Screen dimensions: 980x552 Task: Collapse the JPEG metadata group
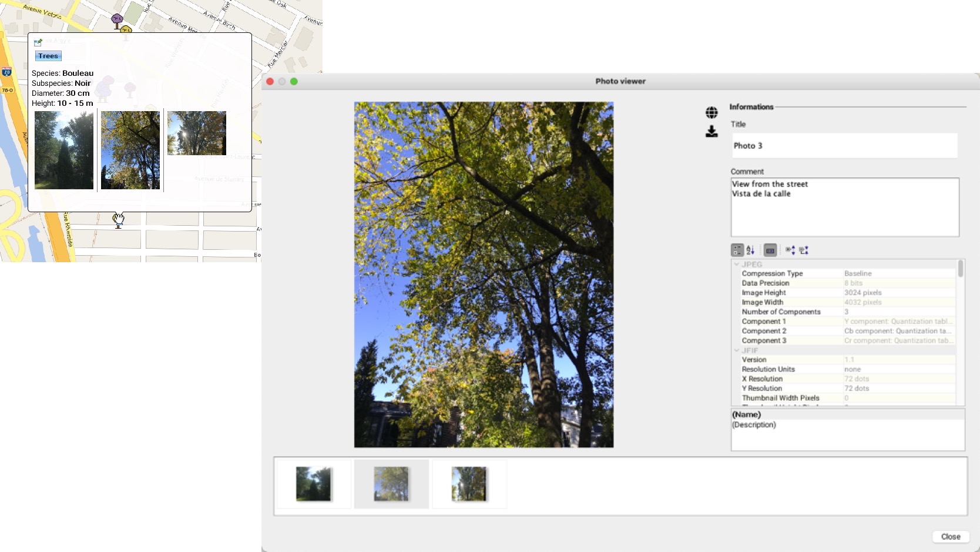(x=737, y=265)
